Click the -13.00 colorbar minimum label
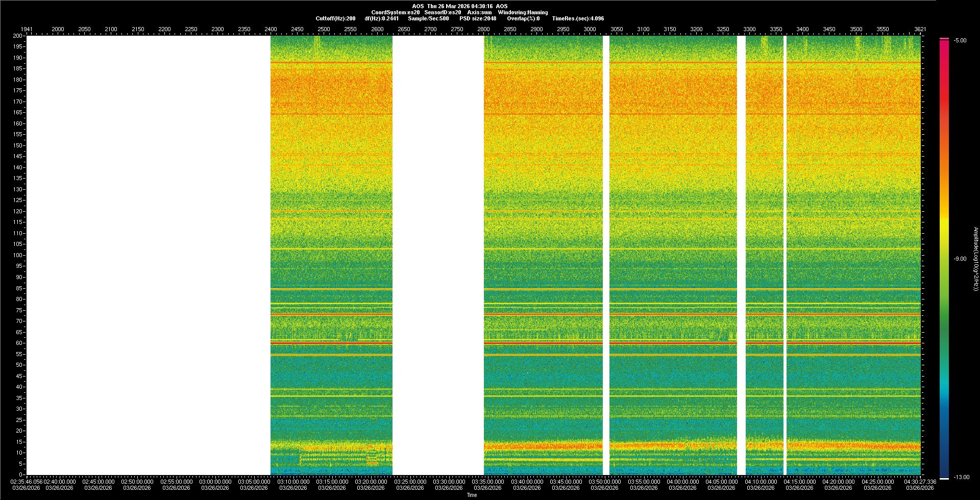Image resolution: width=980 pixels, height=500 pixels. coord(961,478)
